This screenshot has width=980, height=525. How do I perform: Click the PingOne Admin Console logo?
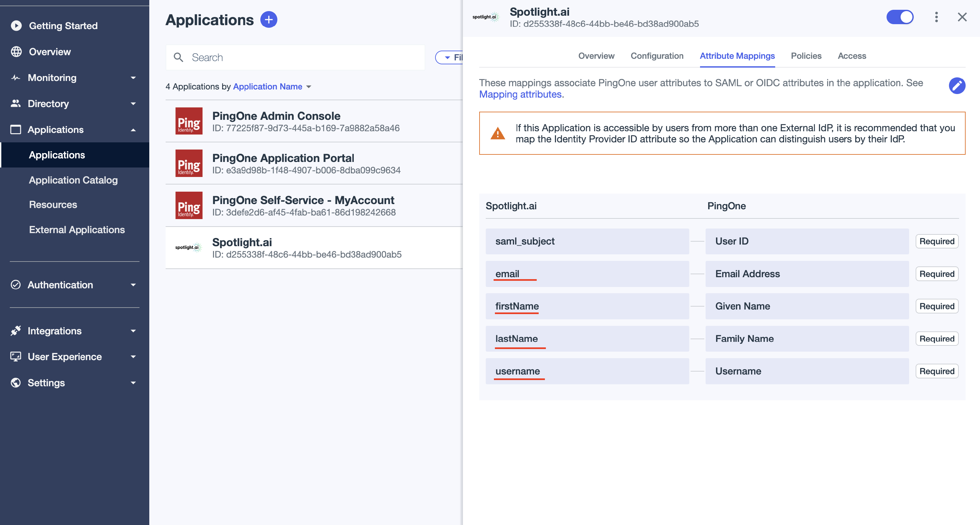[189, 121]
